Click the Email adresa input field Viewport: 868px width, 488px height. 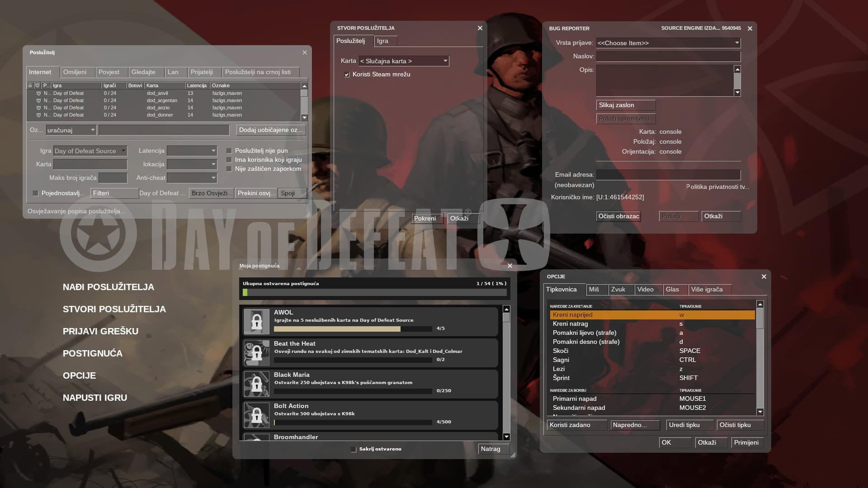668,175
